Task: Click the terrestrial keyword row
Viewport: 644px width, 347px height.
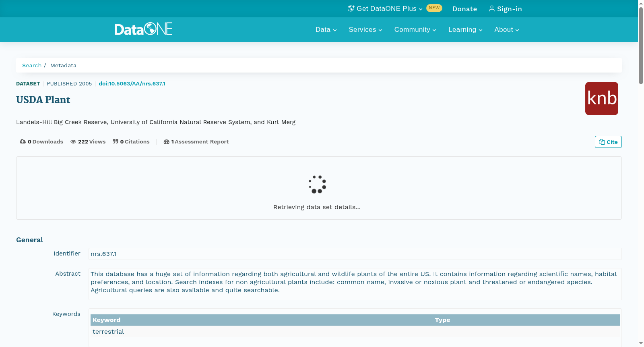Action: pos(355,332)
